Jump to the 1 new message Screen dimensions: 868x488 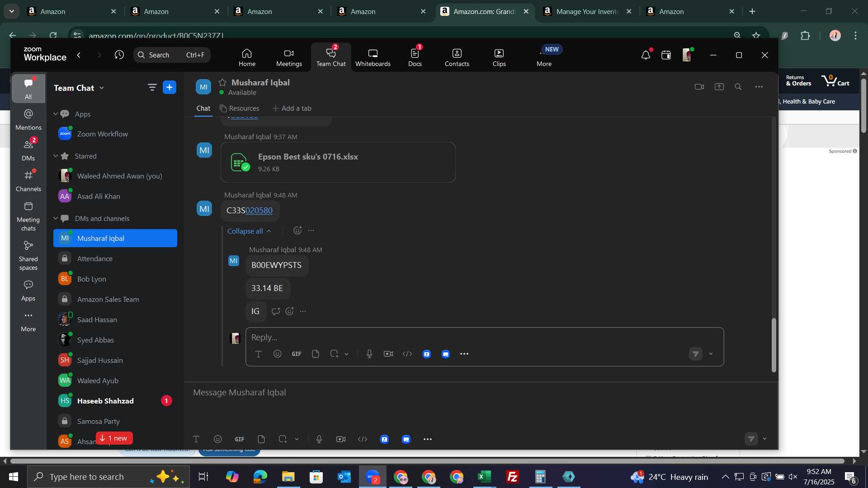(x=114, y=438)
